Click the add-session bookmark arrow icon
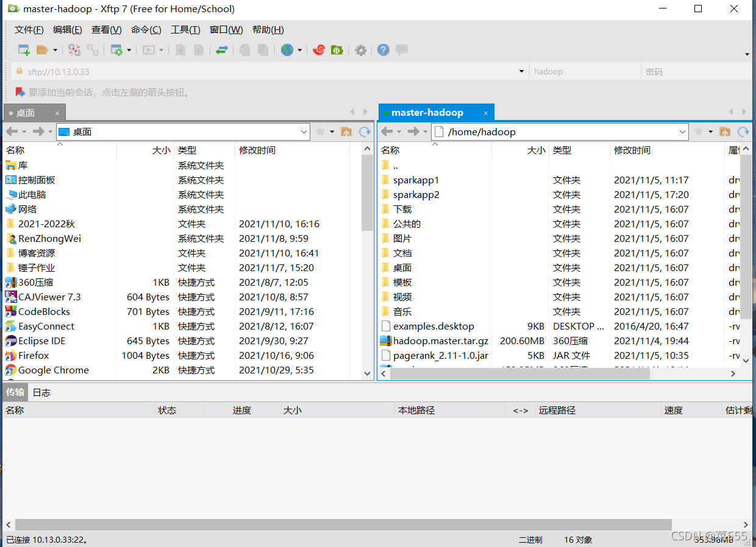The width and height of the screenshot is (756, 547). tap(20, 92)
